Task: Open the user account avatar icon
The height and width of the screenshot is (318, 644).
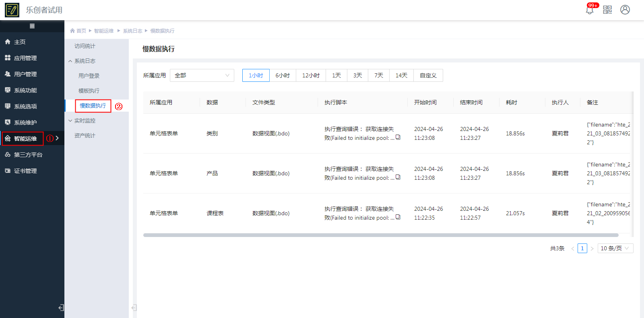Action: pyautogui.click(x=625, y=10)
